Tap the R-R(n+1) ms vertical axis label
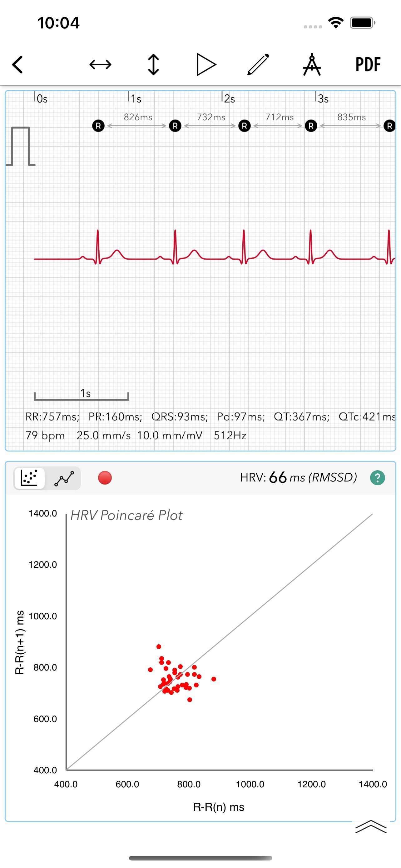401x868 pixels. coord(20,642)
